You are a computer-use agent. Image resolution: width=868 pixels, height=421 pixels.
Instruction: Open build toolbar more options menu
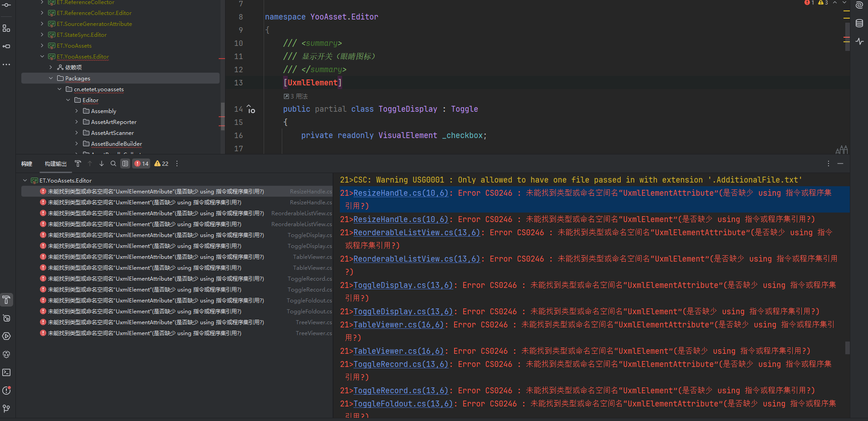coord(177,163)
